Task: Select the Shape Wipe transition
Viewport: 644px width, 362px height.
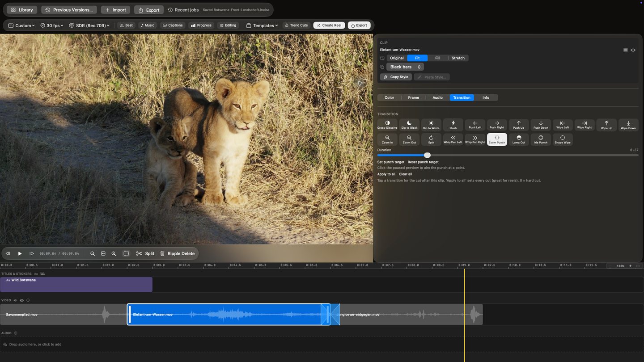Action: pos(563,139)
